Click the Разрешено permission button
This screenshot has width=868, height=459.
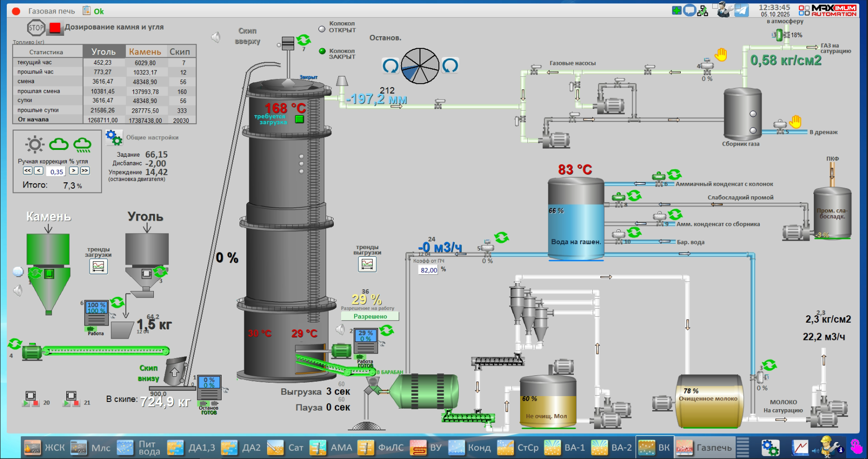point(370,316)
